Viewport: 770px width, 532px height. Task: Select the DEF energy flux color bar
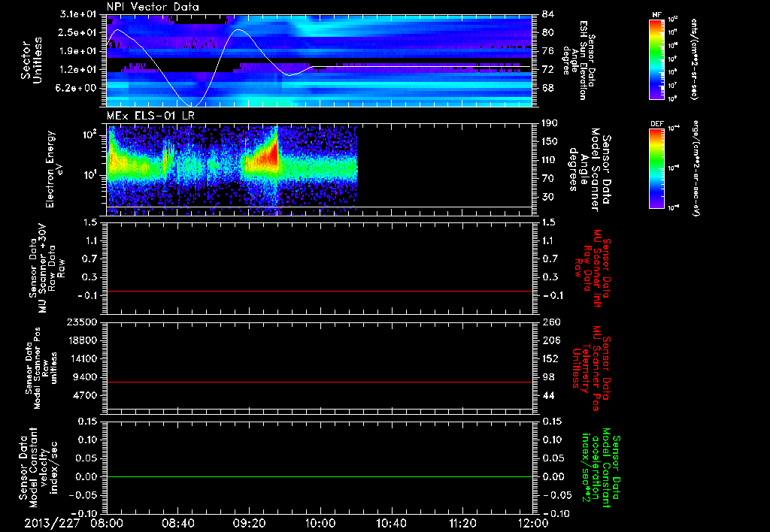(656, 168)
